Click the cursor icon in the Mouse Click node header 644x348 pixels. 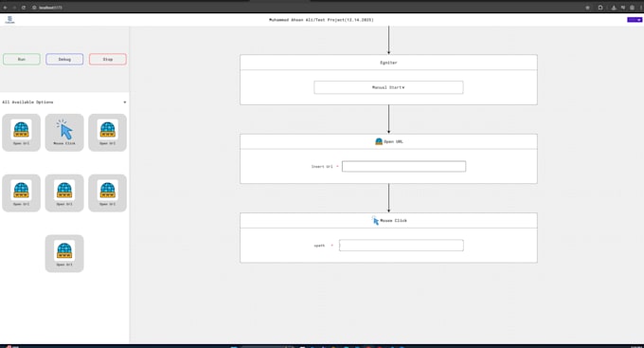[x=375, y=221]
